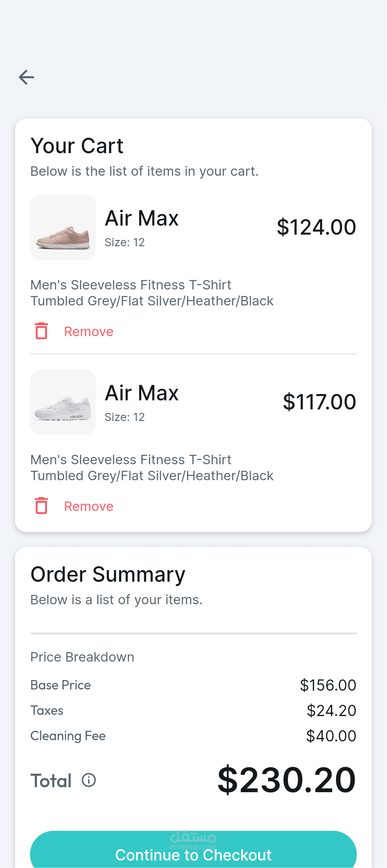
Task: Click the $117.00 item price
Action: pyautogui.click(x=319, y=402)
